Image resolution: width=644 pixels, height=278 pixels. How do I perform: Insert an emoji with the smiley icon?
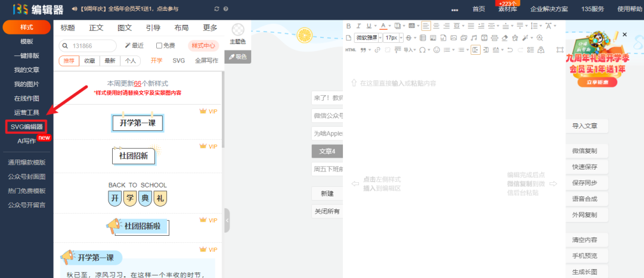436,49
